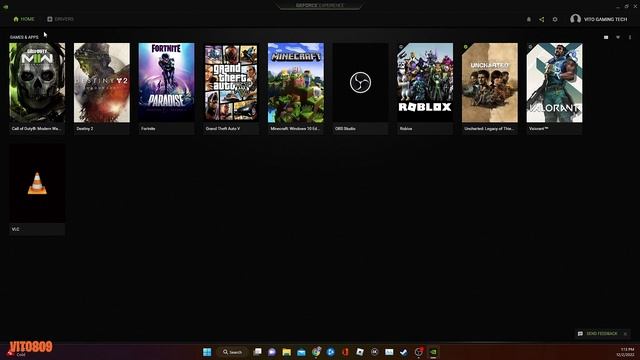
Task: Open notifications bell icon
Action: click(x=529, y=19)
